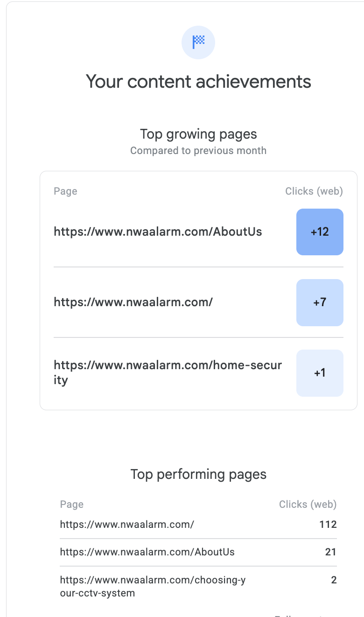
Task: Click Clicks (web) header in performing table
Action: coord(308,504)
